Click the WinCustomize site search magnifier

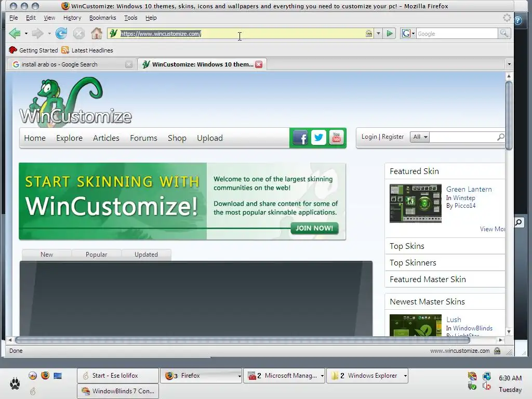point(500,137)
